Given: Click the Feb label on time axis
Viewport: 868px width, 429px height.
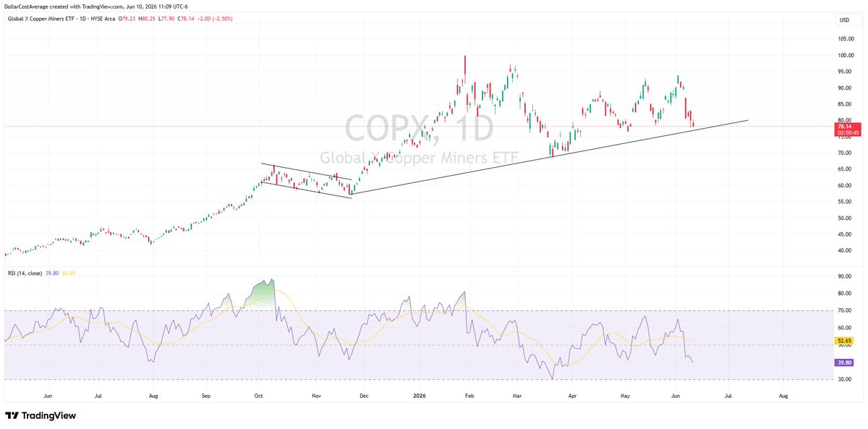Looking at the screenshot, I should [468, 396].
